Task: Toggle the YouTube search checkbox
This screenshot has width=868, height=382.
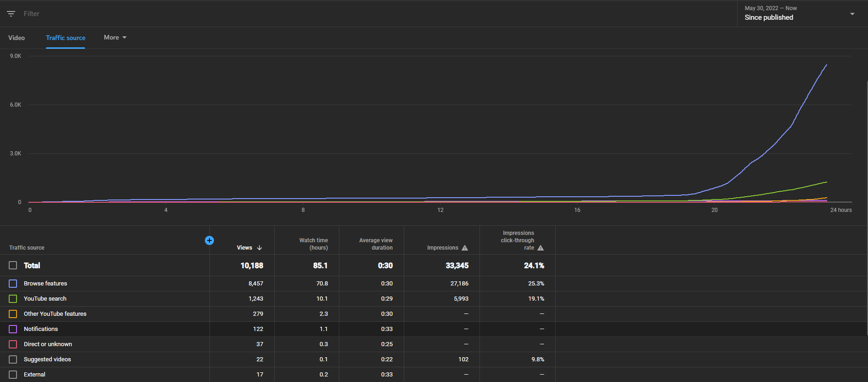Action: point(13,299)
